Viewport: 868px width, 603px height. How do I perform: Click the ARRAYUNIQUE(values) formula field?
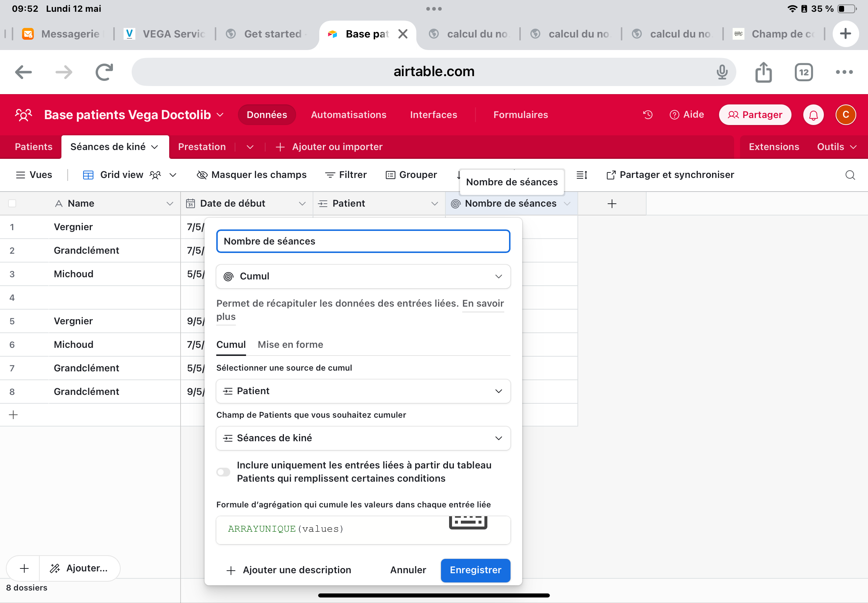(363, 530)
